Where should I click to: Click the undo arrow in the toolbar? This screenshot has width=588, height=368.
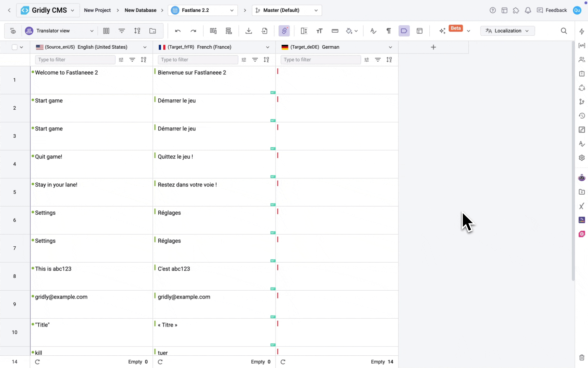(x=178, y=31)
